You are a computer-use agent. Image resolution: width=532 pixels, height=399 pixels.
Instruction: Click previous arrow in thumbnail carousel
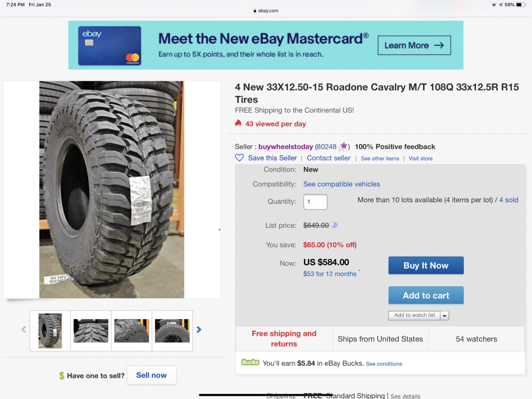(23, 329)
